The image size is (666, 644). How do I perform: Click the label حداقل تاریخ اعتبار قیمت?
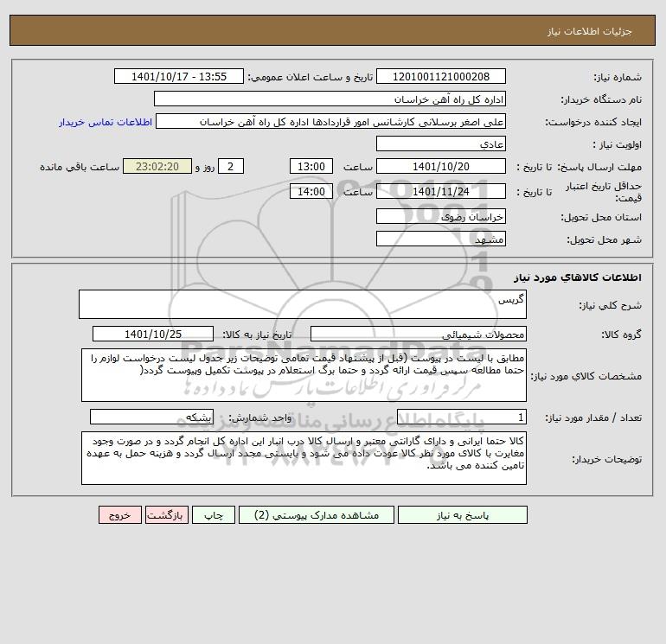pos(603,192)
